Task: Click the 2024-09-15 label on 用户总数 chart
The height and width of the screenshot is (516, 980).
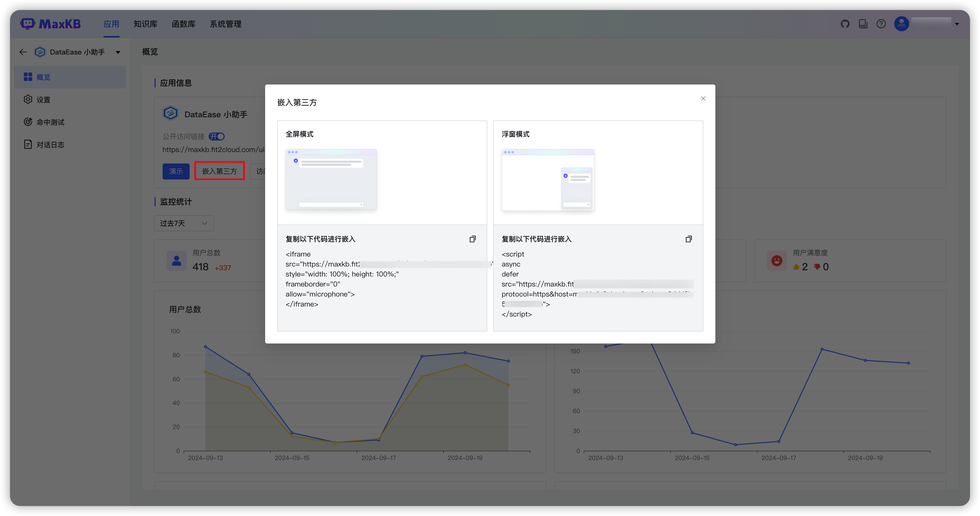Action: coord(292,458)
